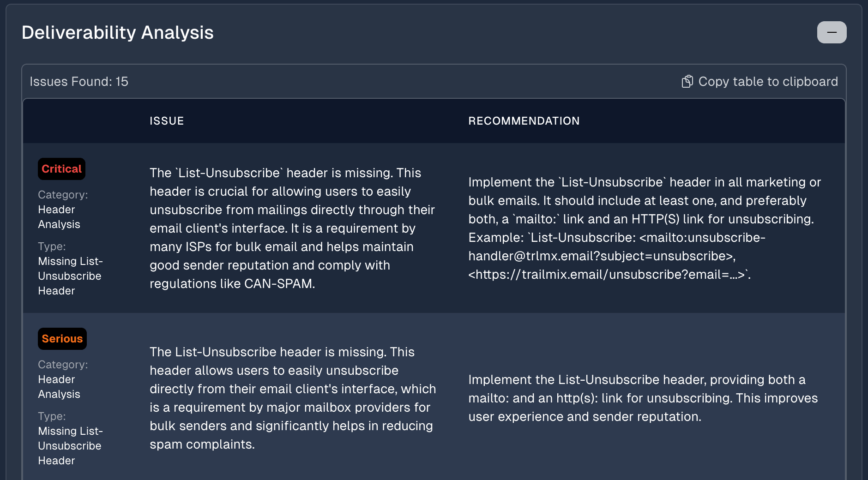Click the https://trailmix.email/unsubscribe example URL
Screen dimensions: 868x480
[x=607, y=275]
